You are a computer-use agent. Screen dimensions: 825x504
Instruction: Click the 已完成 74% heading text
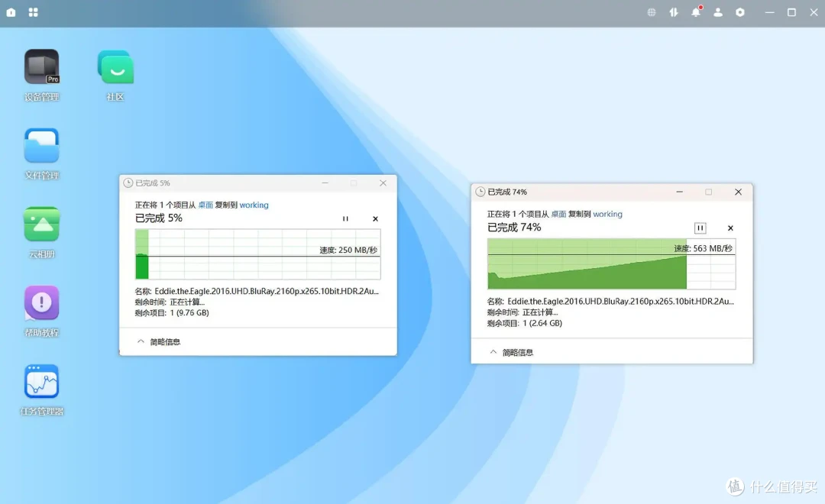pos(514,228)
